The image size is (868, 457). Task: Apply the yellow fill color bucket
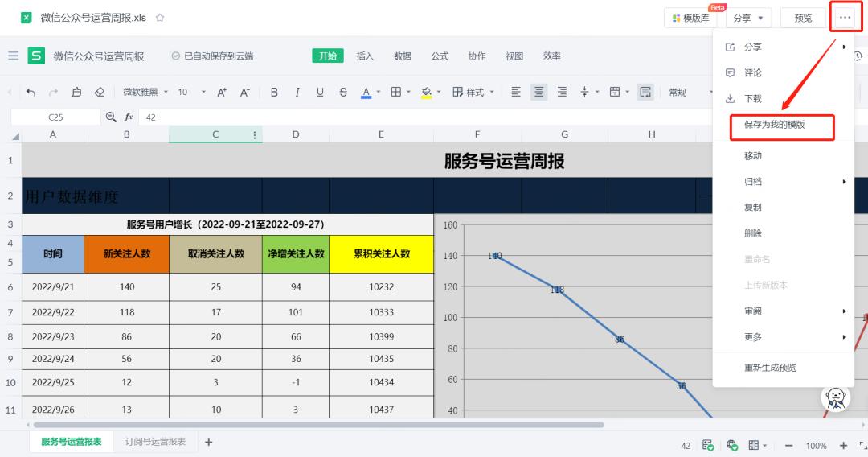pos(426,93)
